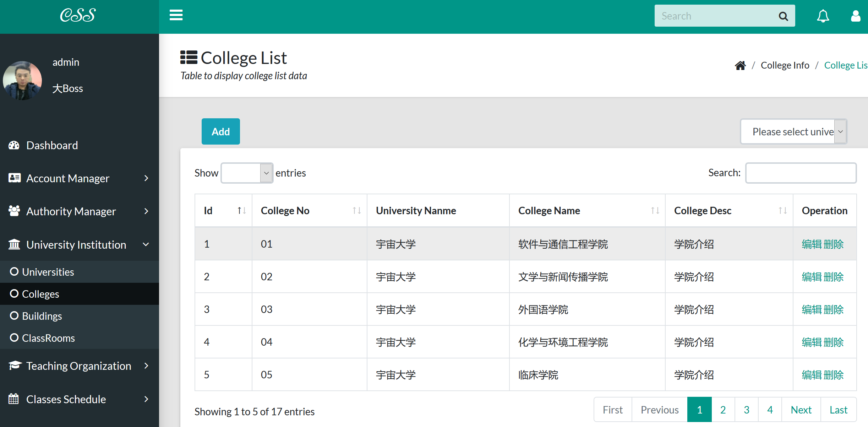Click the 临床学院 cell

pos(587,375)
